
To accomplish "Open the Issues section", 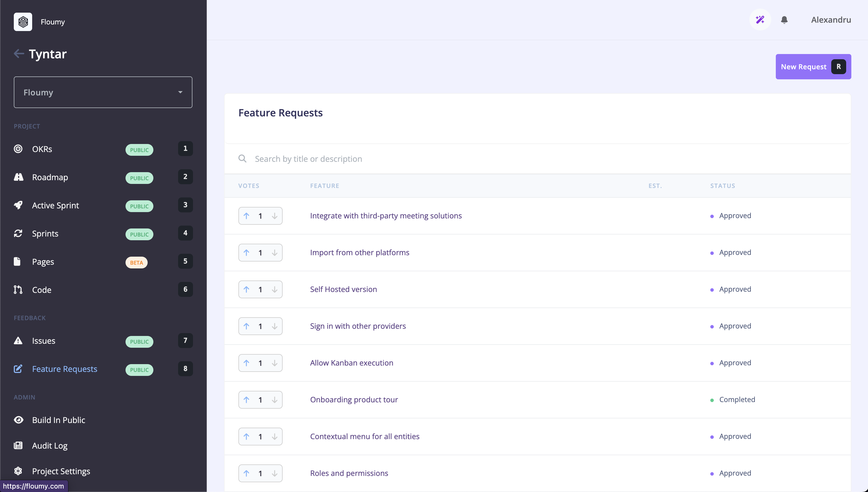I will [x=44, y=341].
